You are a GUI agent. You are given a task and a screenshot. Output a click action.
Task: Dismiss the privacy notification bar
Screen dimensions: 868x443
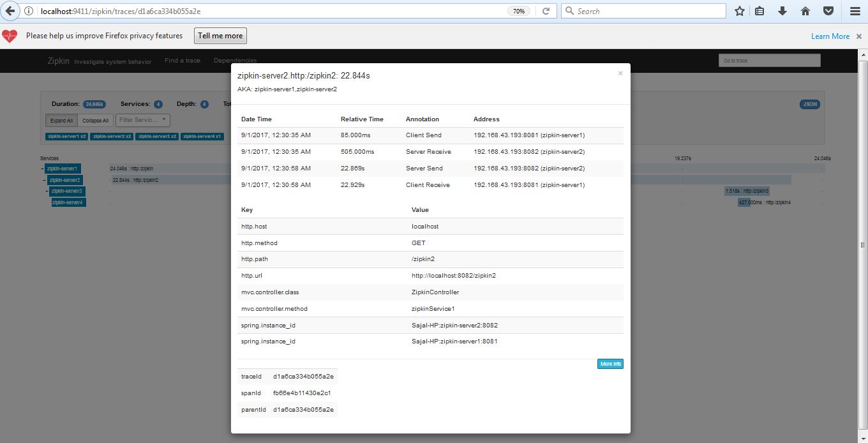tap(859, 36)
